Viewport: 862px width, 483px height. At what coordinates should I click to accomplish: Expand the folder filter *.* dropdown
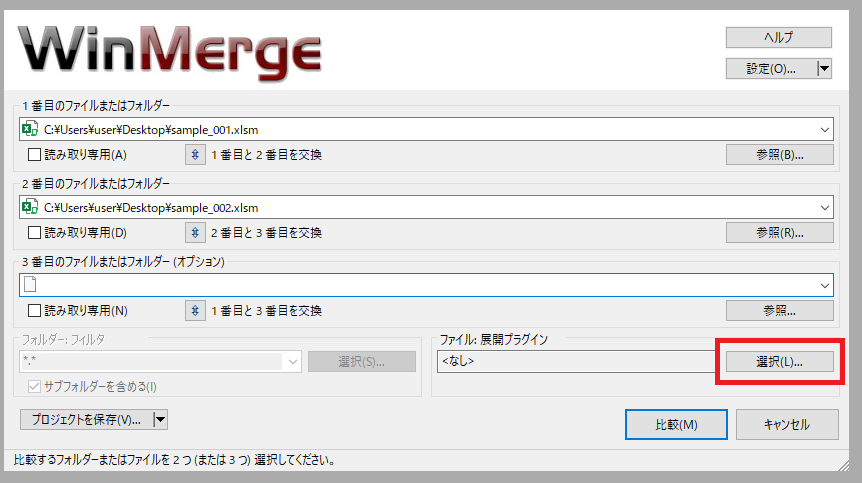[292, 362]
